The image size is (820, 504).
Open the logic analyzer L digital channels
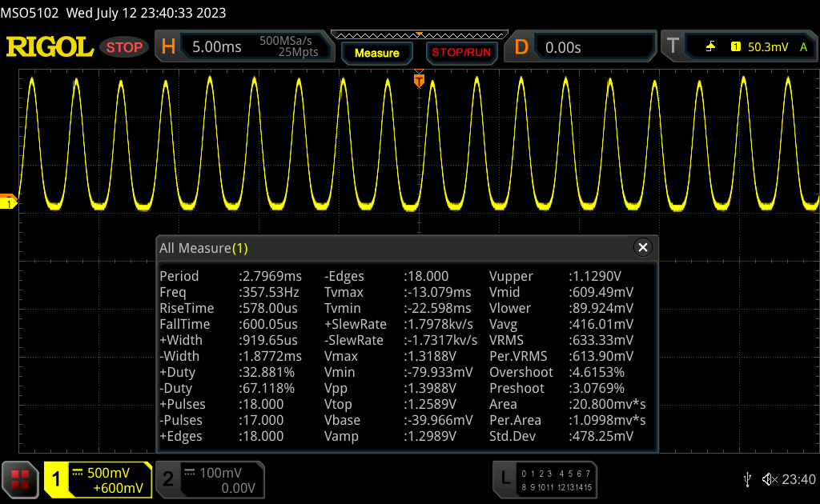[x=545, y=480]
